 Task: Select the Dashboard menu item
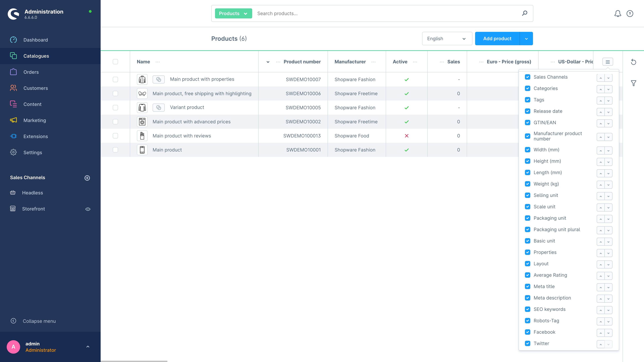click(35, 40)
